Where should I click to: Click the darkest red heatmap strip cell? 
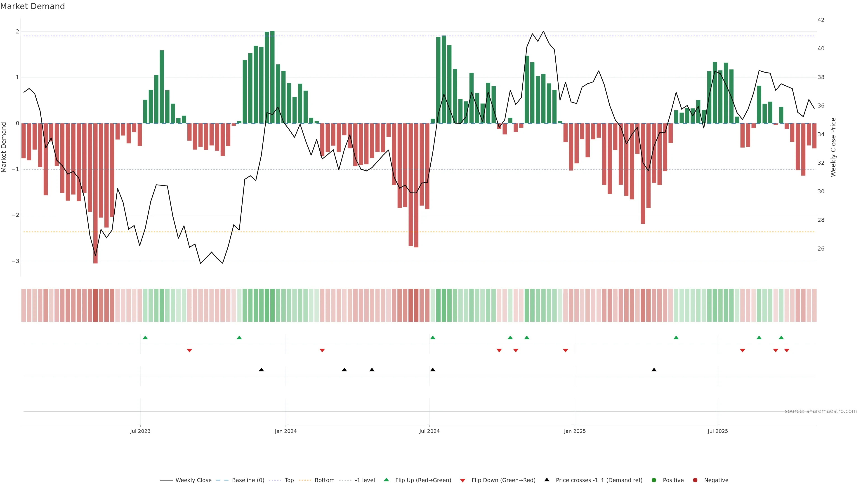coord(95,305)
